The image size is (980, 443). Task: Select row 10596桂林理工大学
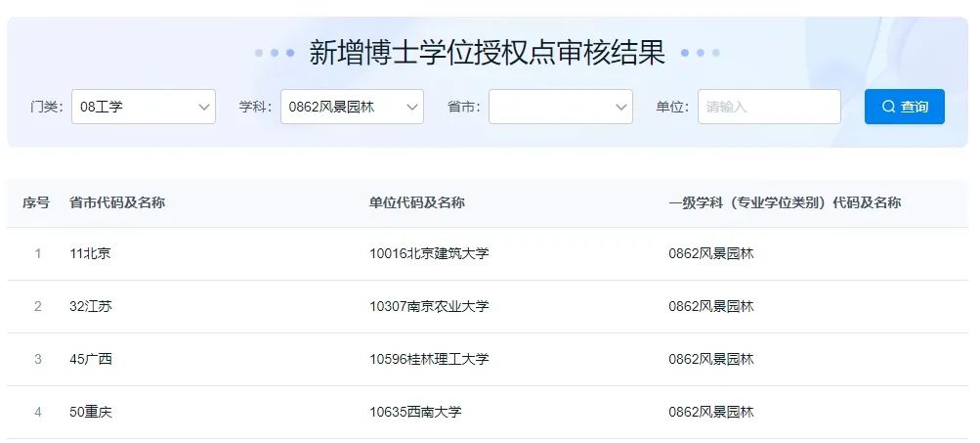428,359
